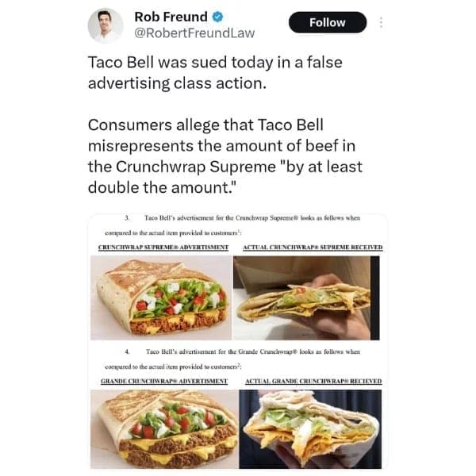Open the actual Grande Crunchwrap received photo
The height and width of the screenshot is (476, 476).
312,428
